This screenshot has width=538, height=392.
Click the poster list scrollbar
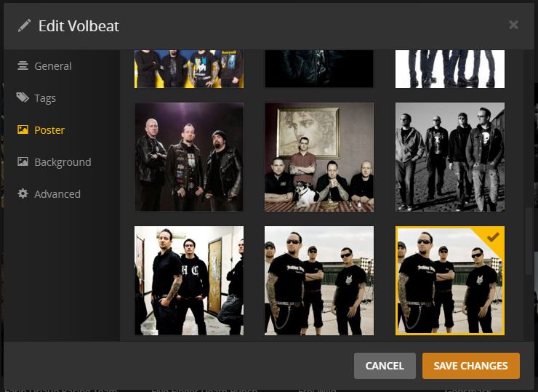[x=529, y=240]
